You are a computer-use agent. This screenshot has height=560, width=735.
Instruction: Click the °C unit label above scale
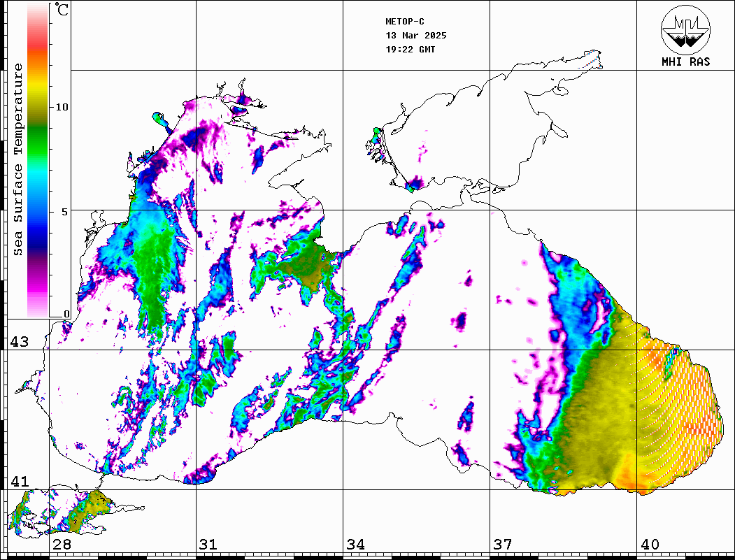tap(62, 10)
